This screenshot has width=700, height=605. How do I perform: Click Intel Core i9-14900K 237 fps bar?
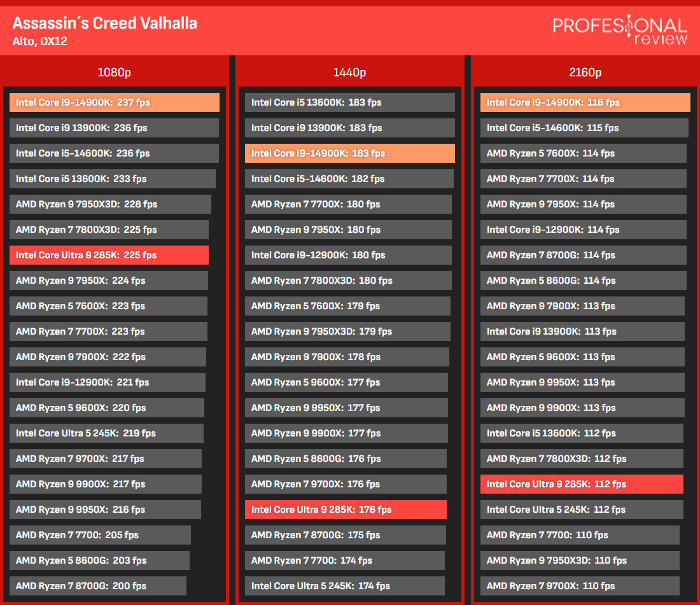115,102
